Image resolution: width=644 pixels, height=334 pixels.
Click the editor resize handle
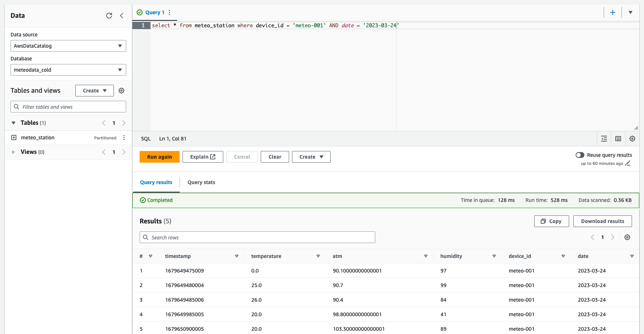coord(636,128)
